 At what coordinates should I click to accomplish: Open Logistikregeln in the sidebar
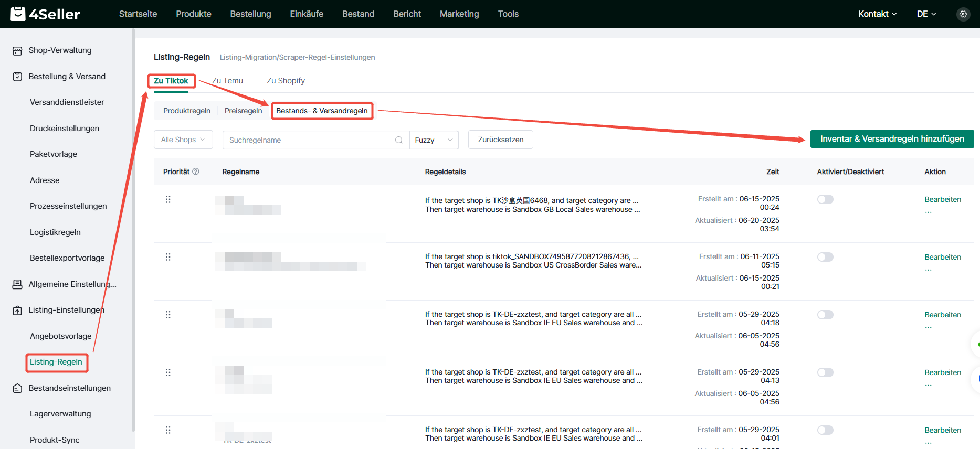[55, 232]
